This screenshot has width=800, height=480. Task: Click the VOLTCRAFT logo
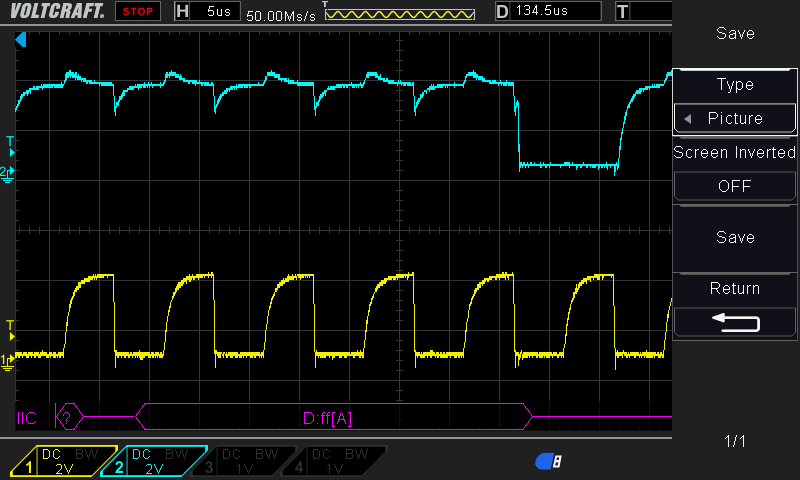pyautogui.click(x=55, y=11)
